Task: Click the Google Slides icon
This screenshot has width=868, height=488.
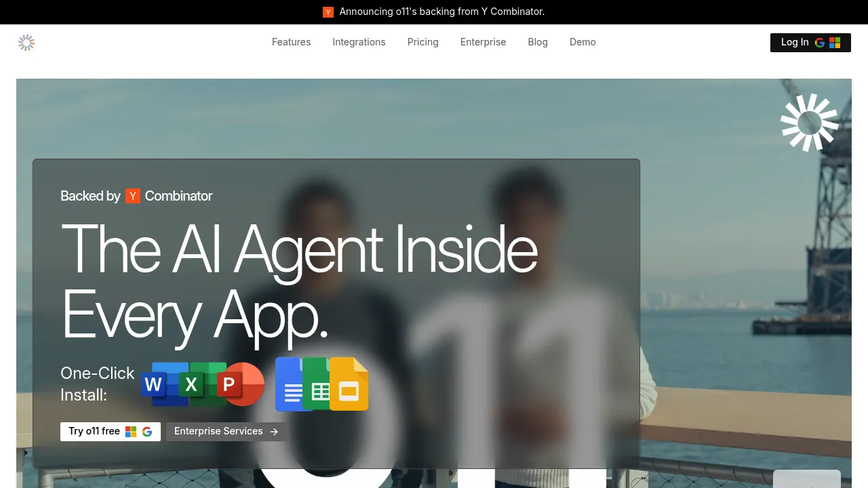Action: pyautogui.click(x=349, y=384)
